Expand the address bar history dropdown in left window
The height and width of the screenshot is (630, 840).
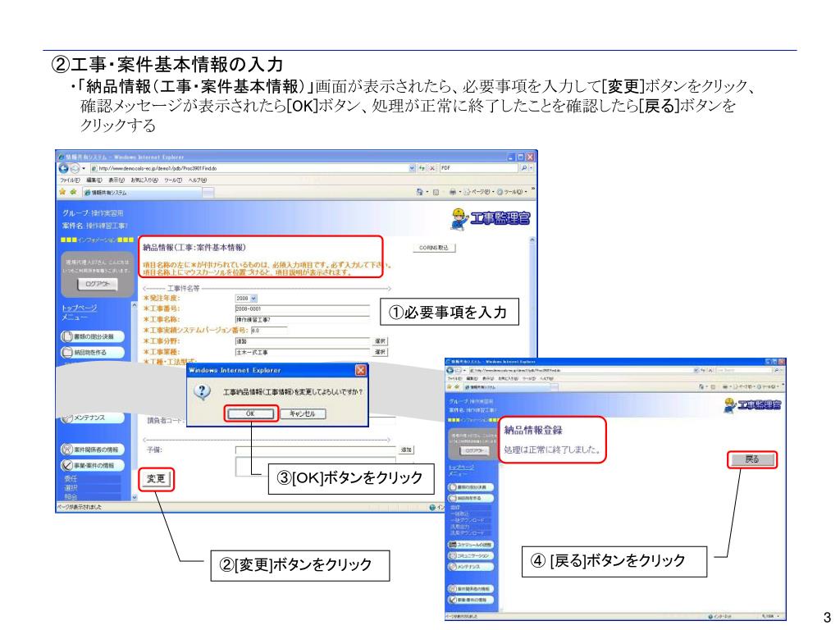click(x=412, y=168)
